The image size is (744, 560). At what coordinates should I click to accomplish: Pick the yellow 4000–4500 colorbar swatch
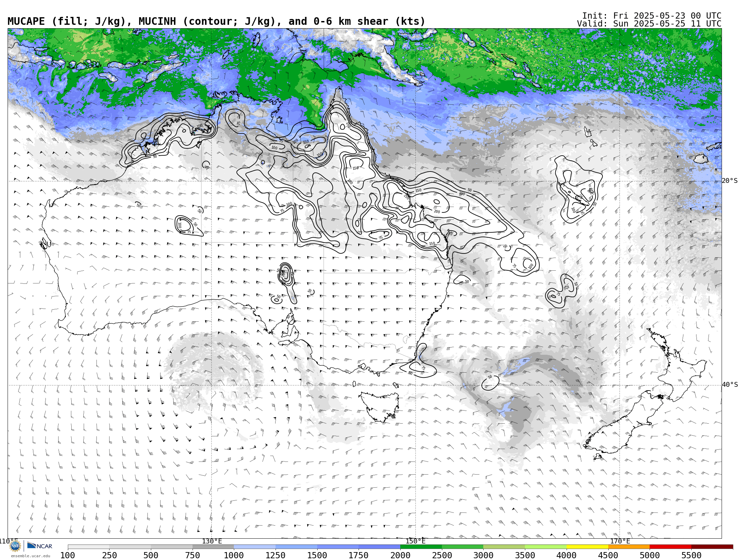click(x=587, y=547)
